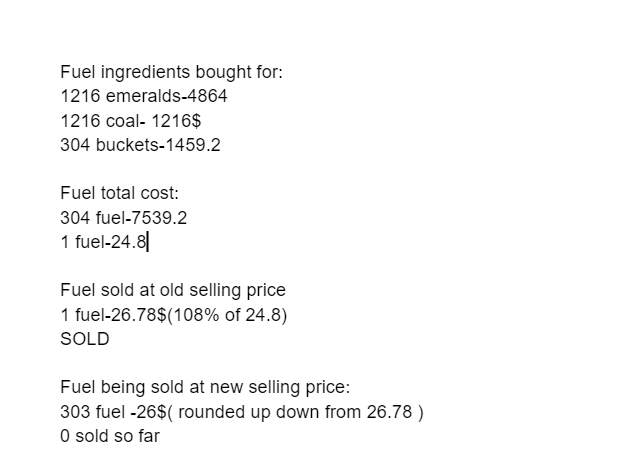The height and width of the screenshot is (471, 633).
Task: Click on the '1216 coal- 1216$' text
Action: point(130,121)
